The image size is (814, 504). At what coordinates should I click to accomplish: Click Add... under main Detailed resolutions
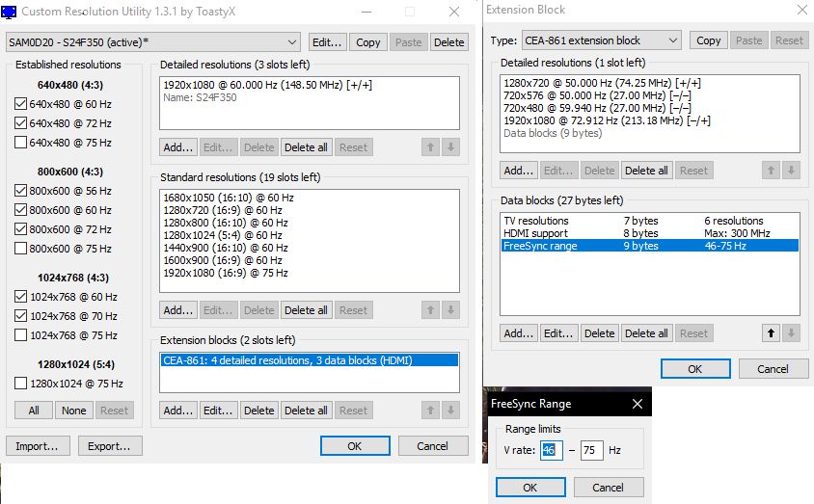click(x=178, y=147)
